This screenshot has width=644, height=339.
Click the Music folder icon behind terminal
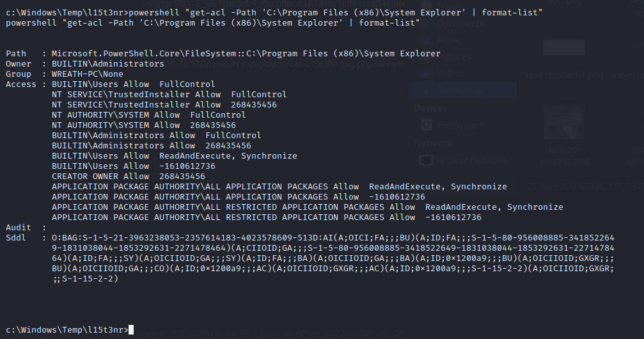428,40
